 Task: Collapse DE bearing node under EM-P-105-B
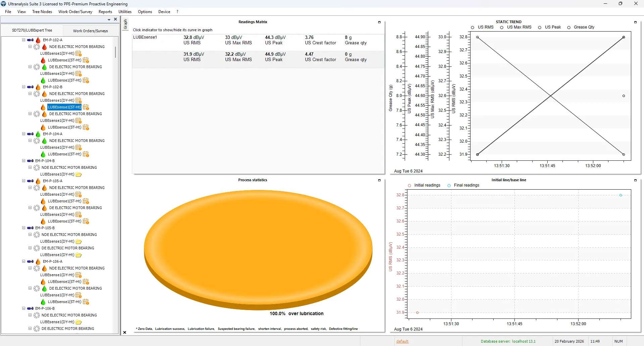pos(30,248)
